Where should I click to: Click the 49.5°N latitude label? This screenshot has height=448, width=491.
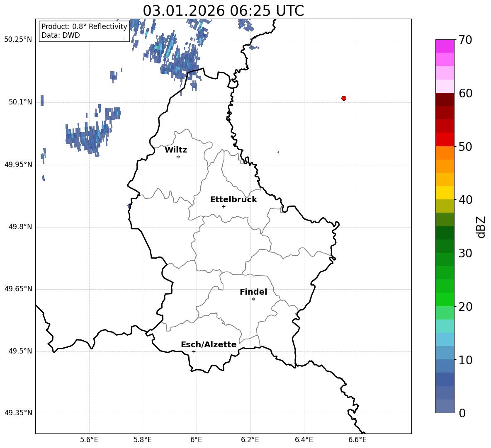point(20,351)
